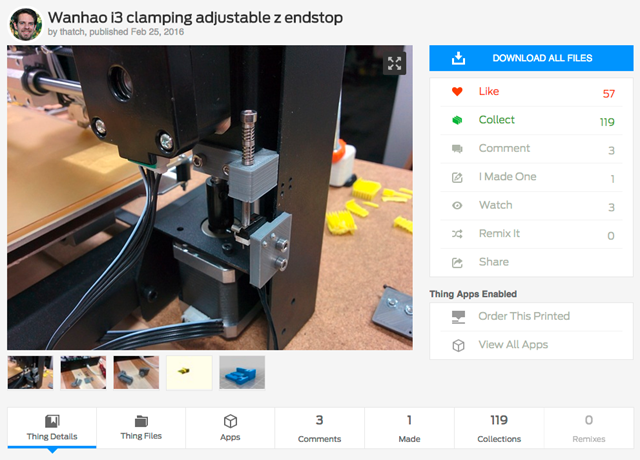Open thatch's profile avatar

(x=26, y=24)
